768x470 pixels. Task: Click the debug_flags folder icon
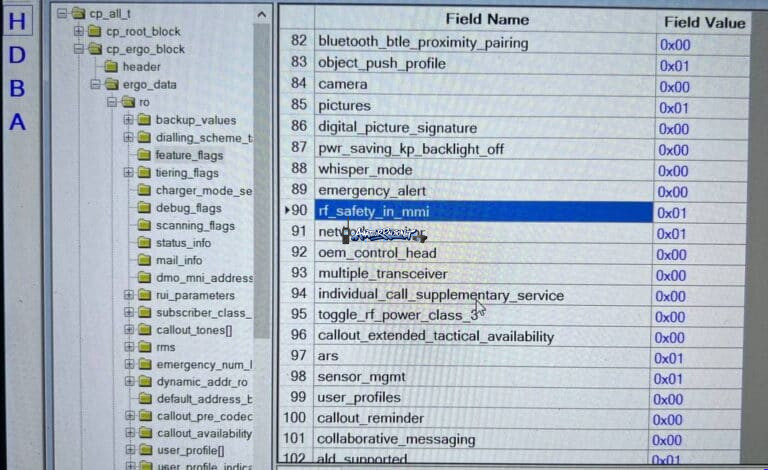[144, 208]
